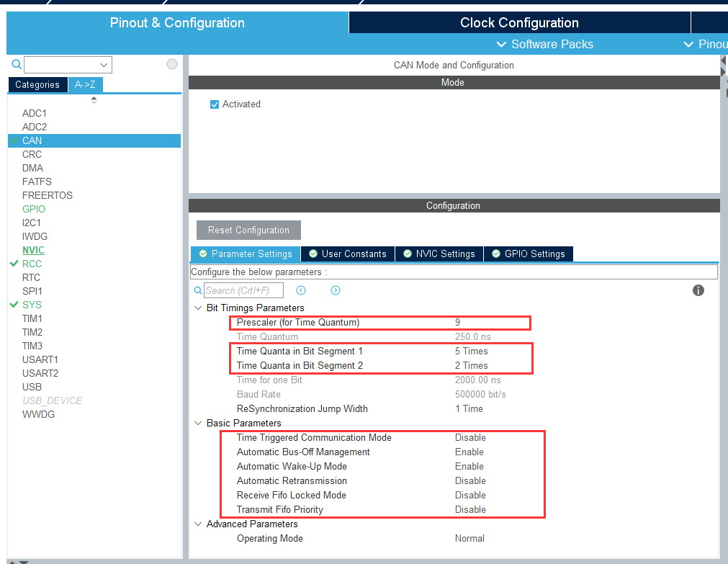Change ReSynchronization Jump Width 1 Time

[469, 409]
